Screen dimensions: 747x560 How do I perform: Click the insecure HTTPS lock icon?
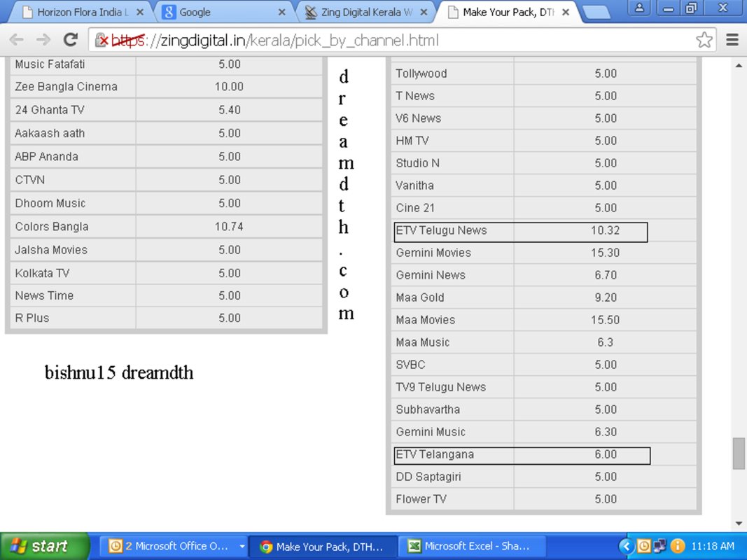tap(102, 41)
